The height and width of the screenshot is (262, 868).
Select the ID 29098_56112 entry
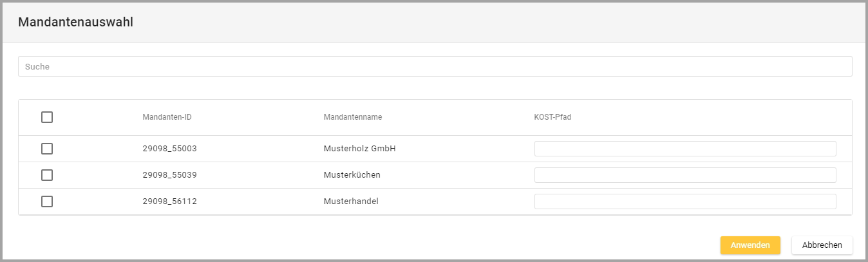pos(169,201)
